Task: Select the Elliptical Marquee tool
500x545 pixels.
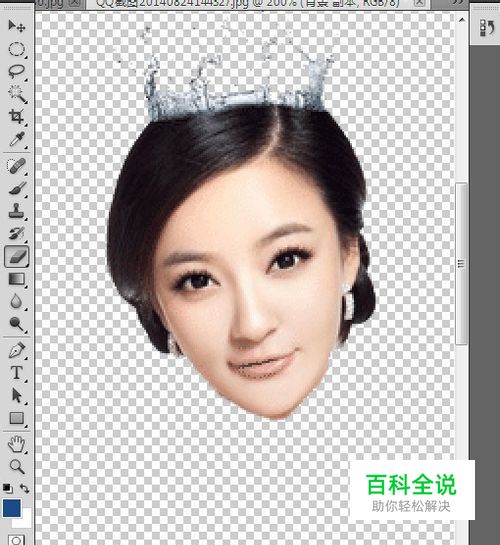Action: click(16, 49)
